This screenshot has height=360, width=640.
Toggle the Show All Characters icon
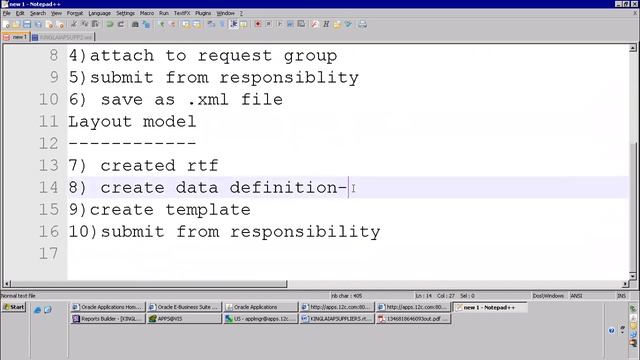222,24
